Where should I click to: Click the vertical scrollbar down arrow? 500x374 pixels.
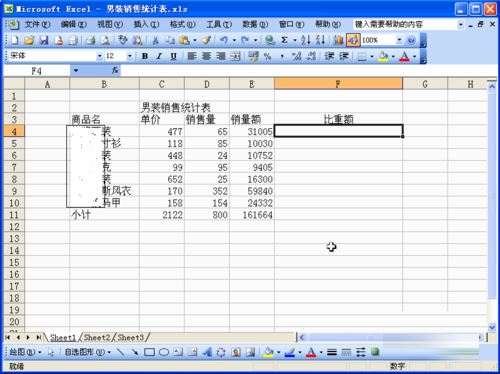tap(492, 327)
